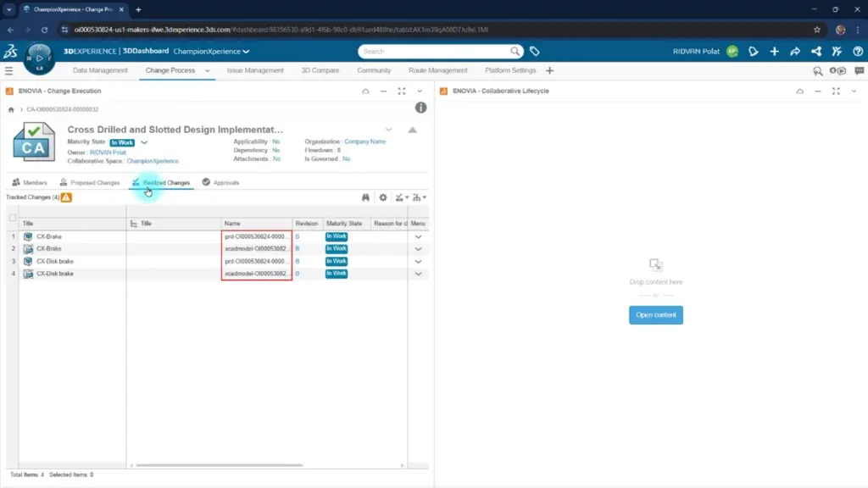This screenshot has width=868, height=488.
Task: Open the Proposed Changes tab
Action: point(90,183)
